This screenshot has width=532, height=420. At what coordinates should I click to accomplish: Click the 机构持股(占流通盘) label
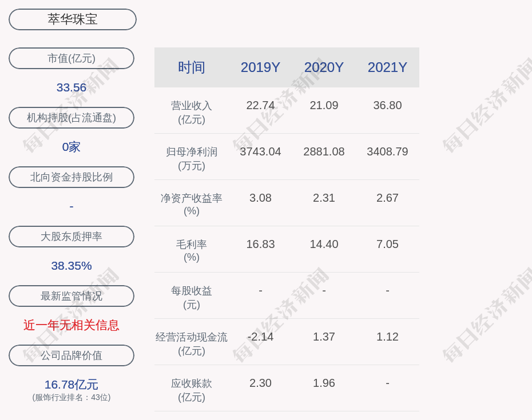(x=72, y=118)
